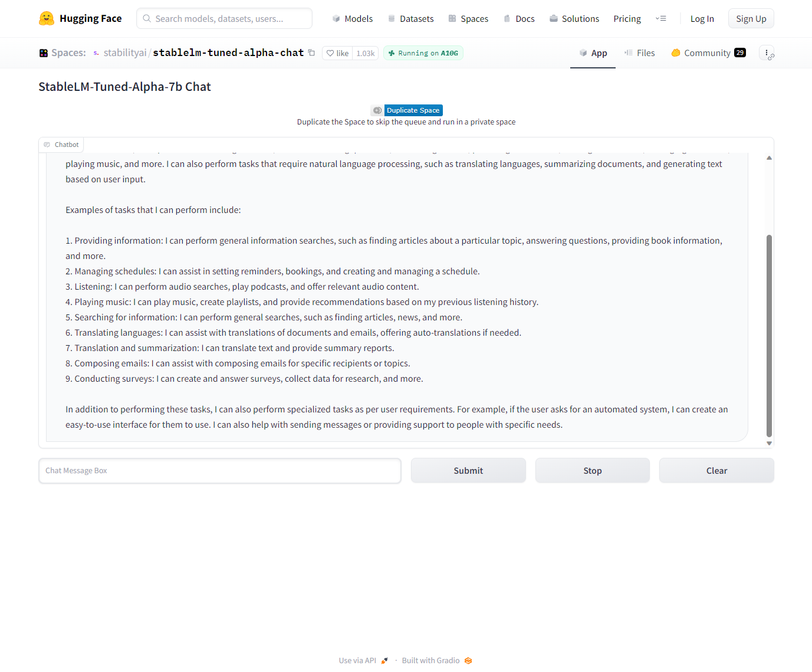
Task: Copy space name with the copy icon
Action: (311, 53)
